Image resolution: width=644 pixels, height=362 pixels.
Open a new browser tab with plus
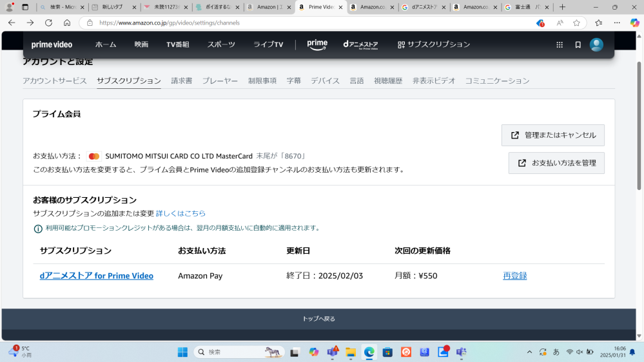pyautogui.click(x=562, y=7)
